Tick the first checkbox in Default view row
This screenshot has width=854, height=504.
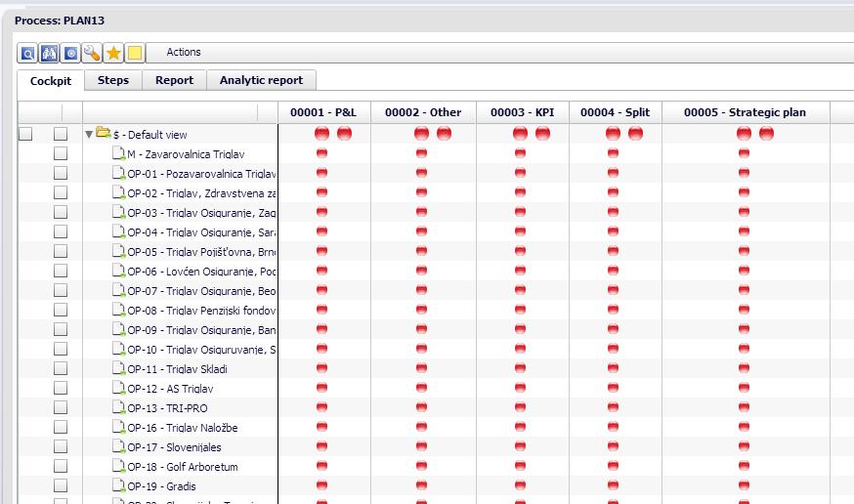(x=25, y=134)
